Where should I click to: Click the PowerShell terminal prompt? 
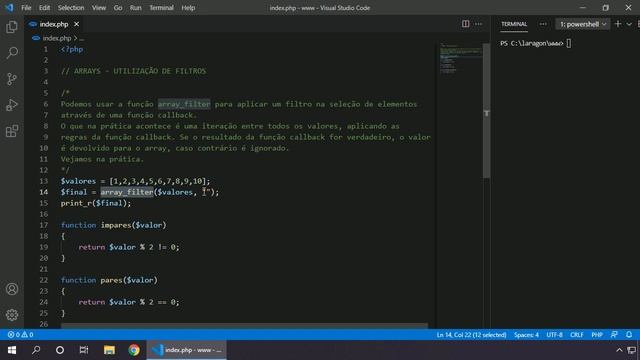[536, 43]
